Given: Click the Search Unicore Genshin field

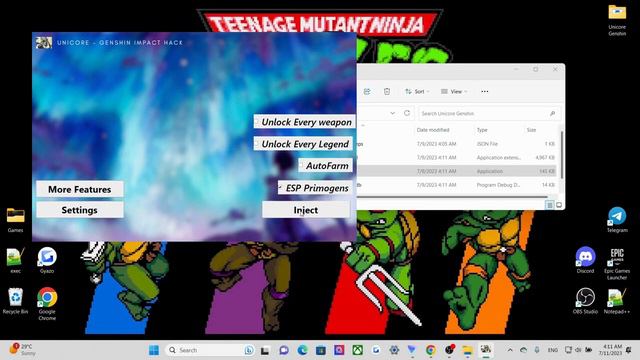Looking at the screenshot, I should [x=489, y=113].
